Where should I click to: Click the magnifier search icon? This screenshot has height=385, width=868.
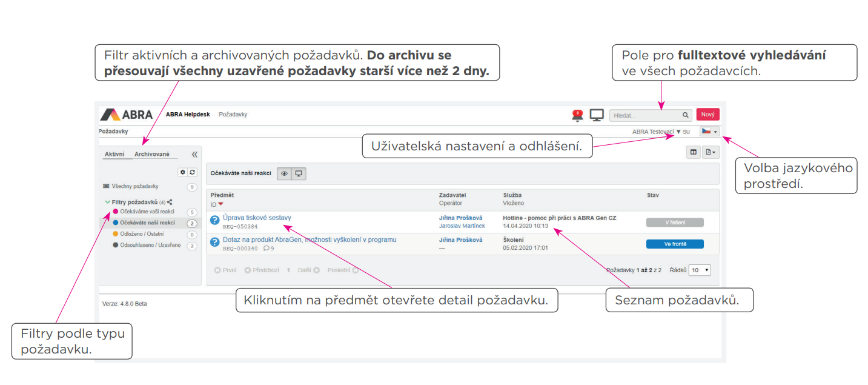coord(685,115)
